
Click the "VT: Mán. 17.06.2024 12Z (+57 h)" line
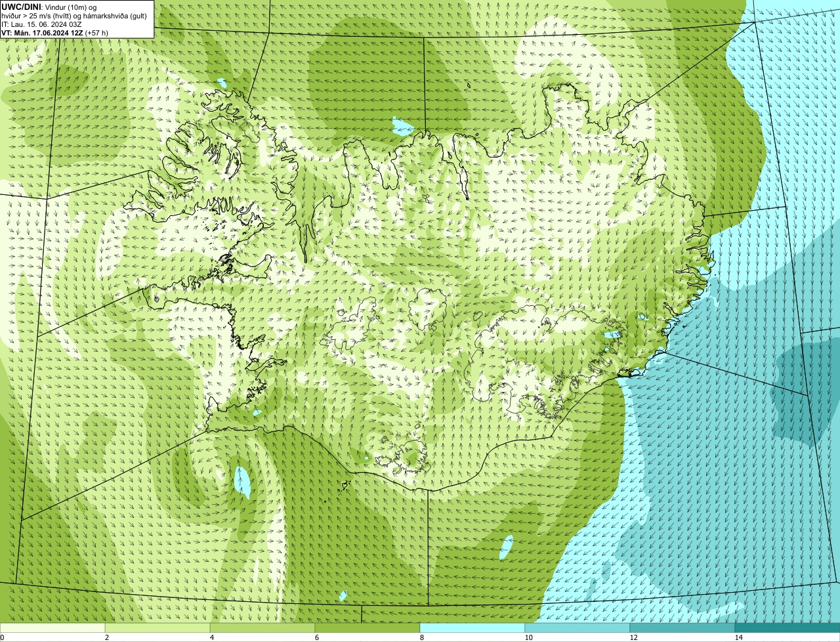click(x=54, y=32)
